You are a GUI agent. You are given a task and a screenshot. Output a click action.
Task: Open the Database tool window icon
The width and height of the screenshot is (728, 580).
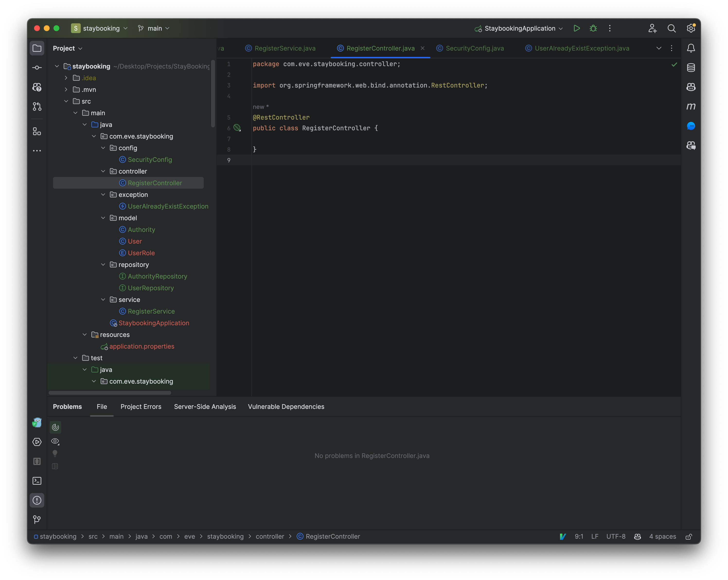click(691, 68)
